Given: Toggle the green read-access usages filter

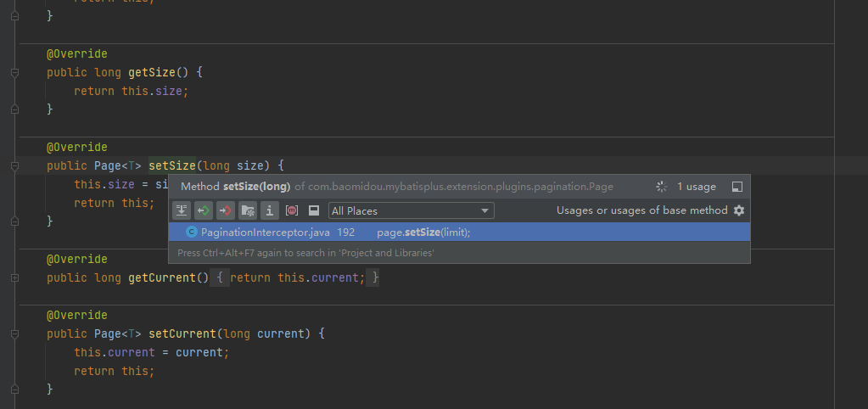Looking at the screenshot, I should pyautogui.click(x=203, y=210).
